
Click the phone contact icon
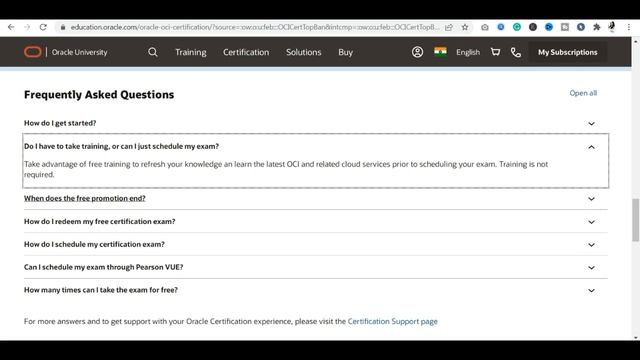pyautogui.click(x=516, y=52)
